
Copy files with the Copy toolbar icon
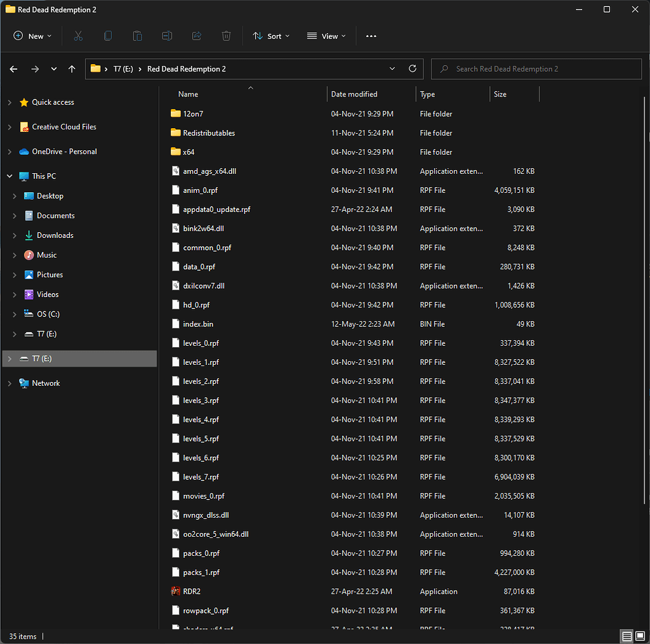[107, 36]
